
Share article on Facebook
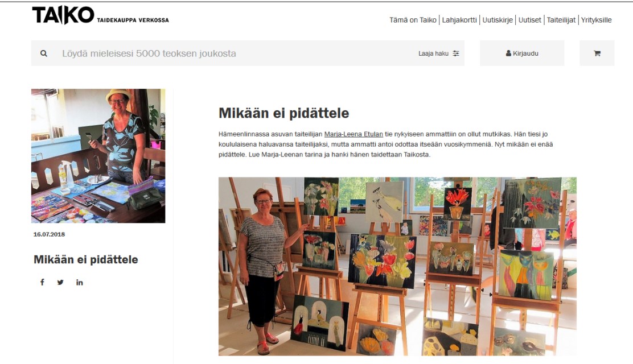[x=42, y=282]
